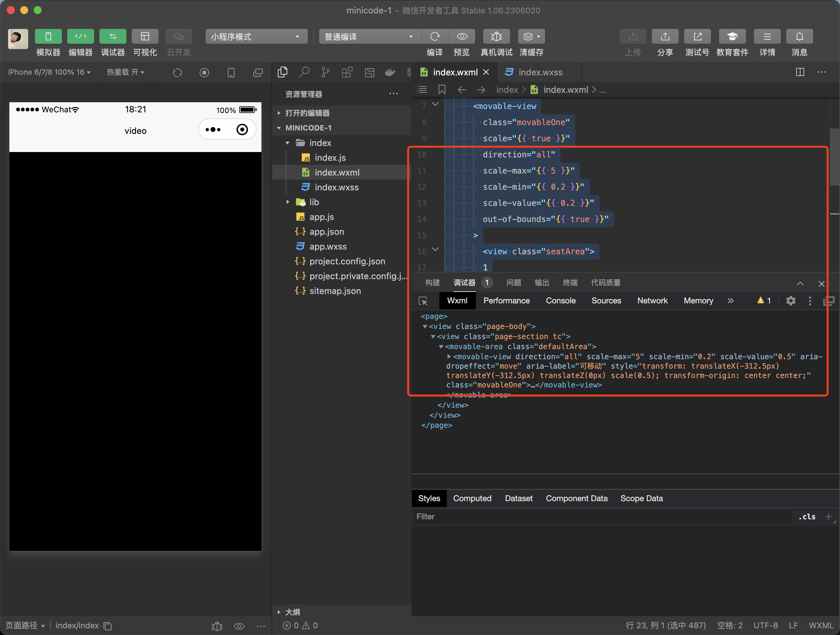The width and height of the screenshot is (840, 635).
Task: Toggle the 编辑器 panel button
Action: (81, 36)
